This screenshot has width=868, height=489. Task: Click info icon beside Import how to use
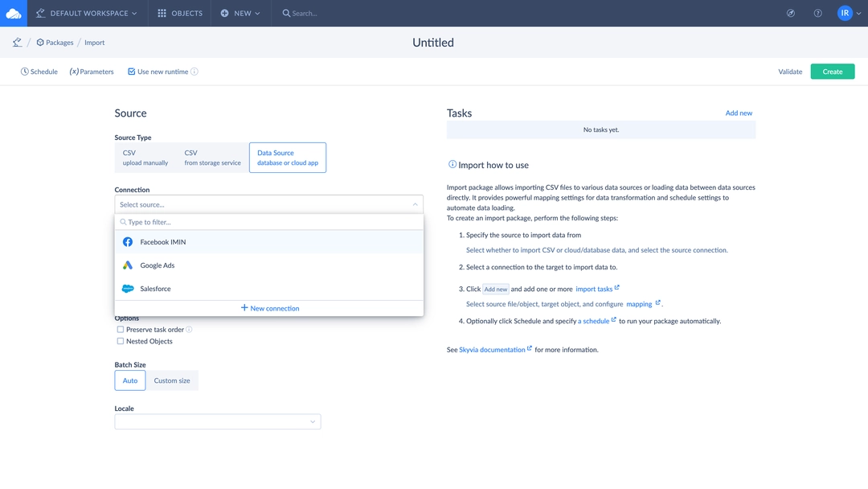pos(452,165)
